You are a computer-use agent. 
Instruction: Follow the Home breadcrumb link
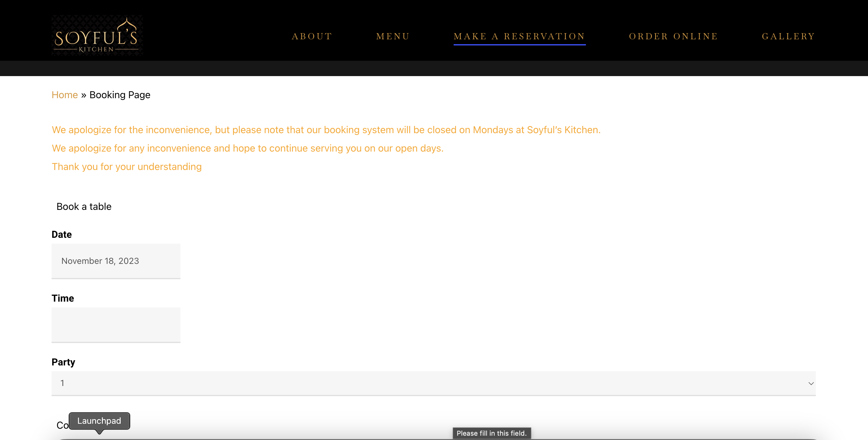tap(65, 95)
